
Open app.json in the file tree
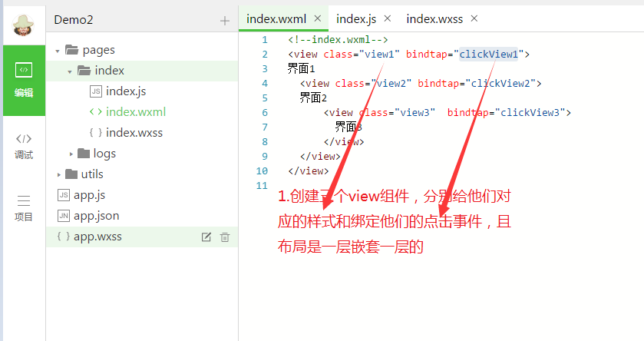pos(96,216)
